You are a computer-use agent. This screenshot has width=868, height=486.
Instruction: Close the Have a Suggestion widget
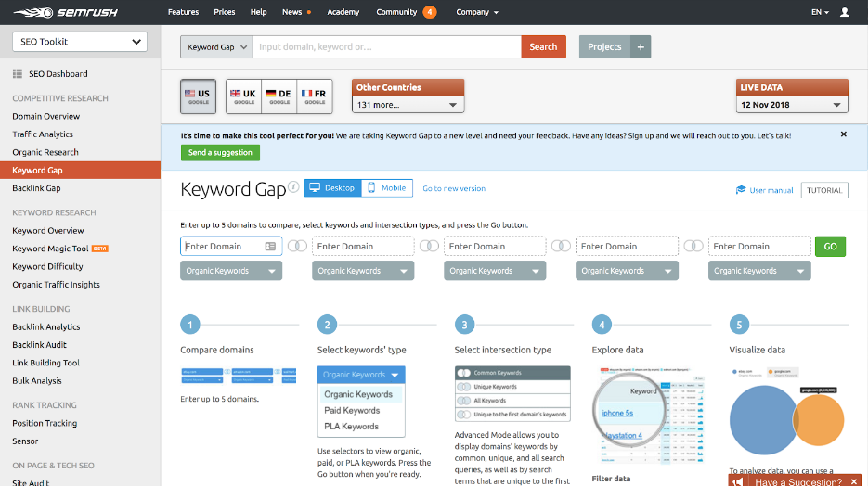pos(853,481)
